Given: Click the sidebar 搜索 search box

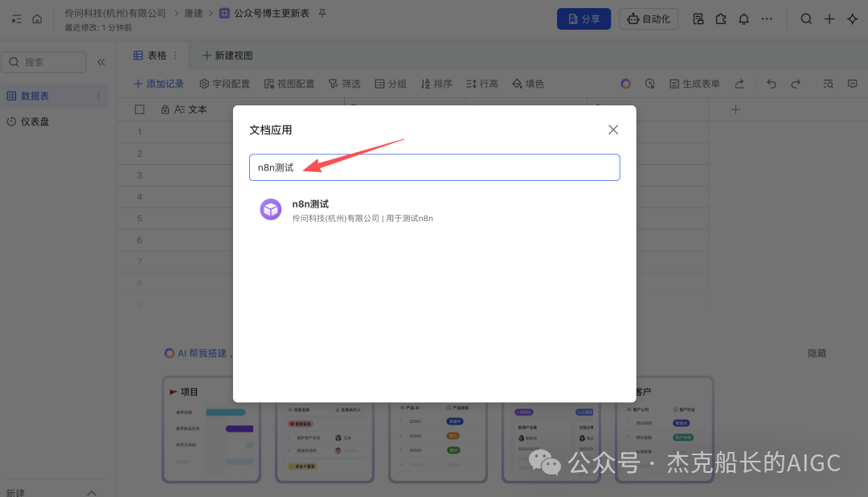Looking at the screenshot, I should tap(43, 62).
